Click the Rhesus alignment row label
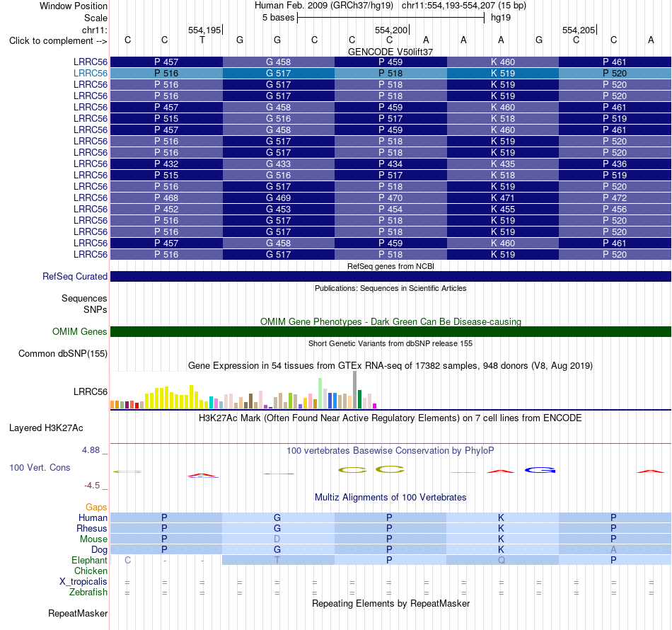Image resolution: width=672 pixels, height=630 pixels. click(92, 529)
